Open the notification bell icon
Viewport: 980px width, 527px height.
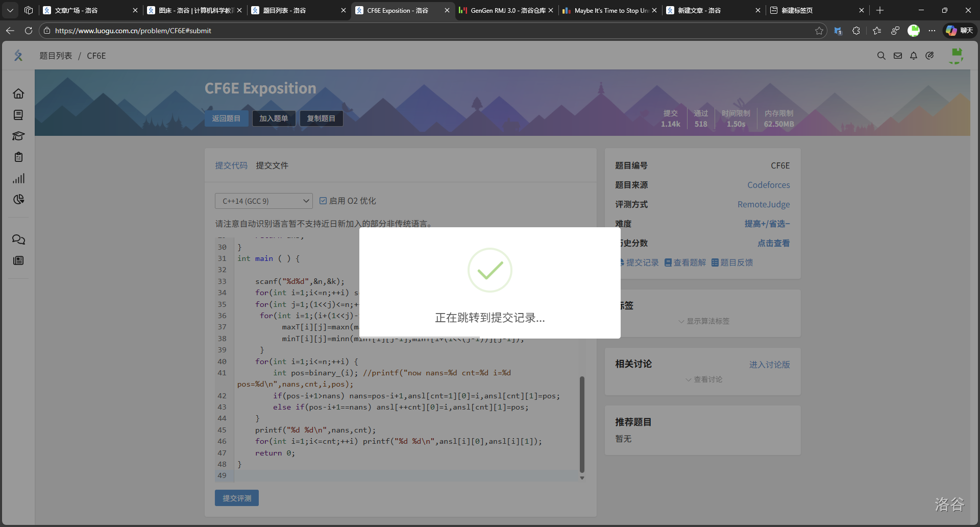(914, 56)
